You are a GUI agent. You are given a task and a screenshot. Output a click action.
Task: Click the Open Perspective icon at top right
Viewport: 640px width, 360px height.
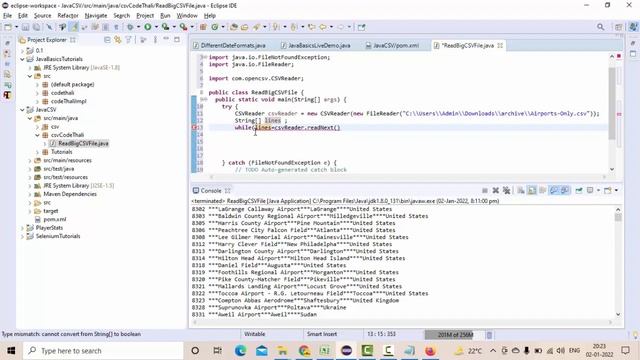point(619,27)
